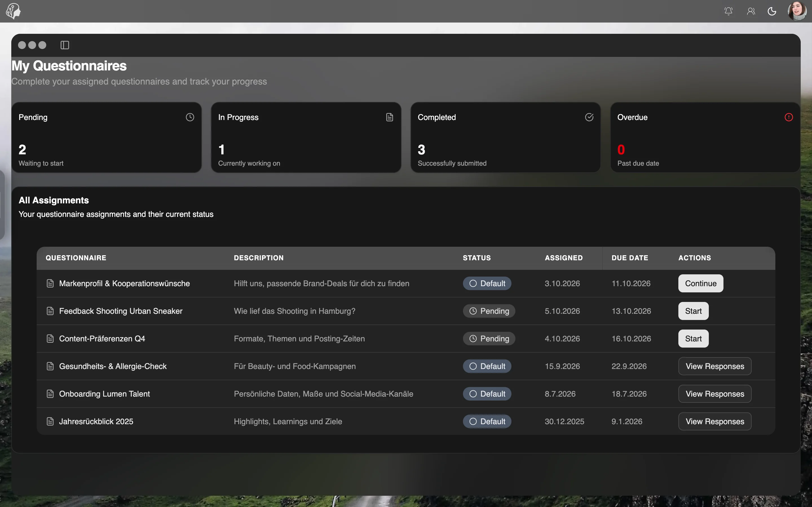Open the notifications bell icon

728,11
